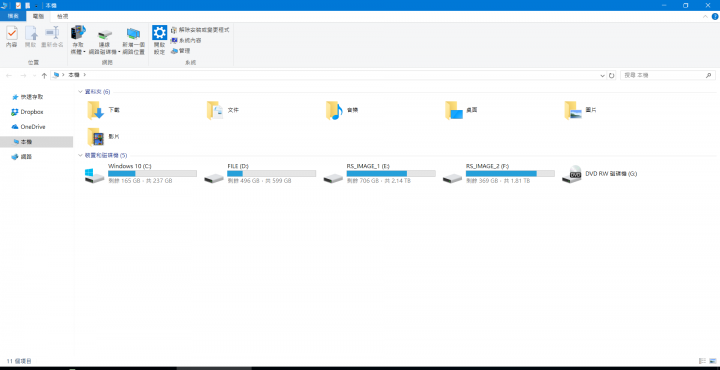
Task: Click the 開啟 open icon in ribbon
Action: (31, 33)
